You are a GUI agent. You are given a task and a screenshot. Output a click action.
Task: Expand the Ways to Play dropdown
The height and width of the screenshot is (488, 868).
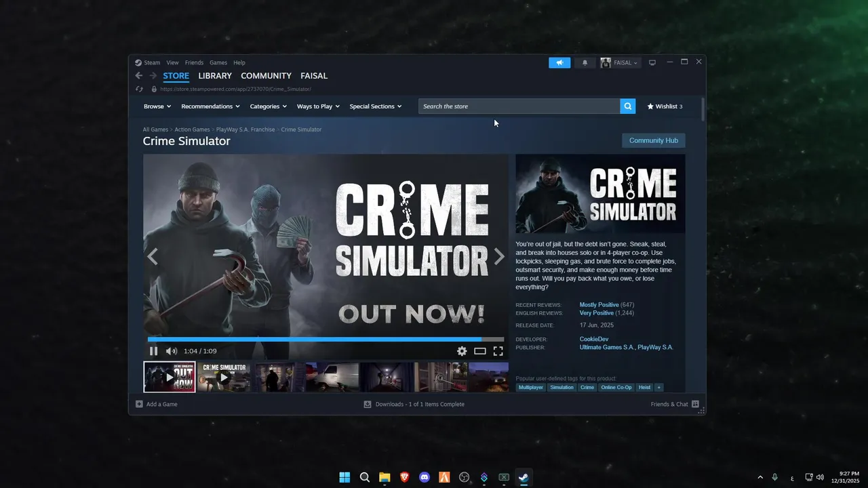coord(318,106)
